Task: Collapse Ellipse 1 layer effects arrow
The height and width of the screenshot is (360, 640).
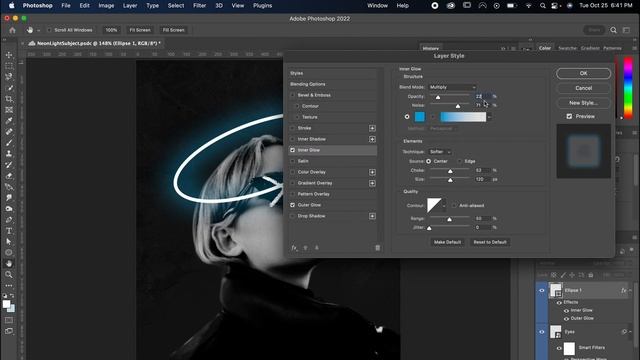Action: pyautogui.click(x=631, y=291)
